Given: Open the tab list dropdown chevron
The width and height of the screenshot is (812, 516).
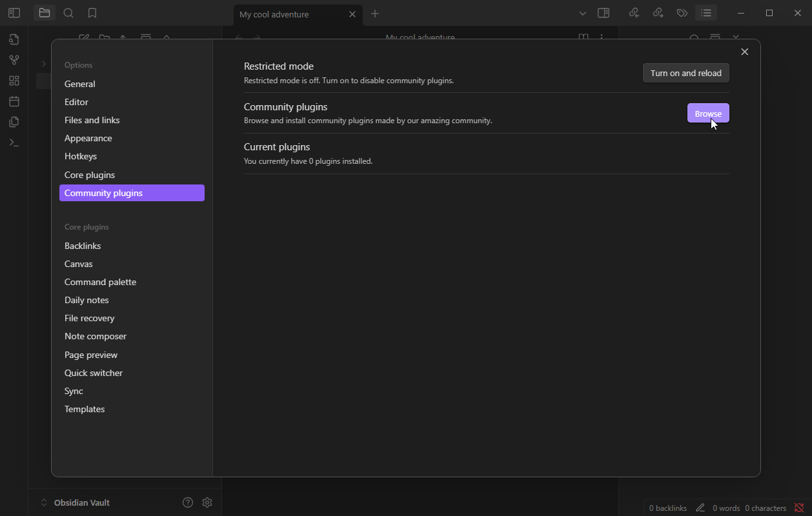Looking at the screenshot, I should pyautogui.click(x=583, y=13).
